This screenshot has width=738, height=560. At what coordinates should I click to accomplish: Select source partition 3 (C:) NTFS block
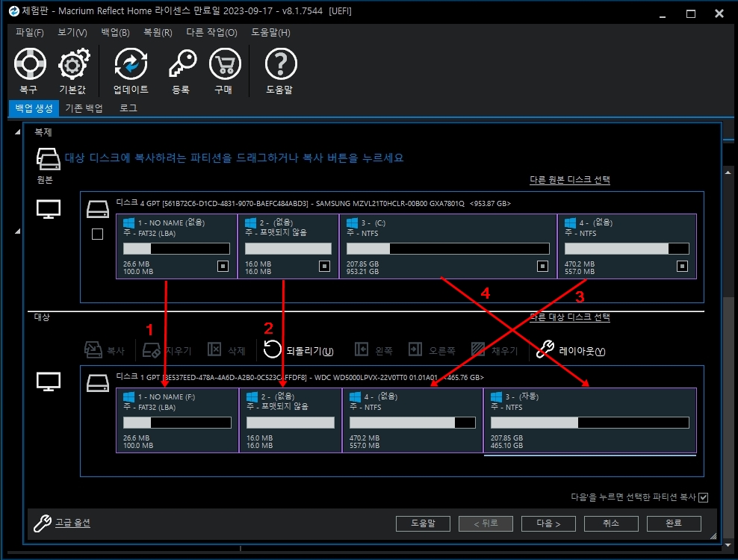448,246
